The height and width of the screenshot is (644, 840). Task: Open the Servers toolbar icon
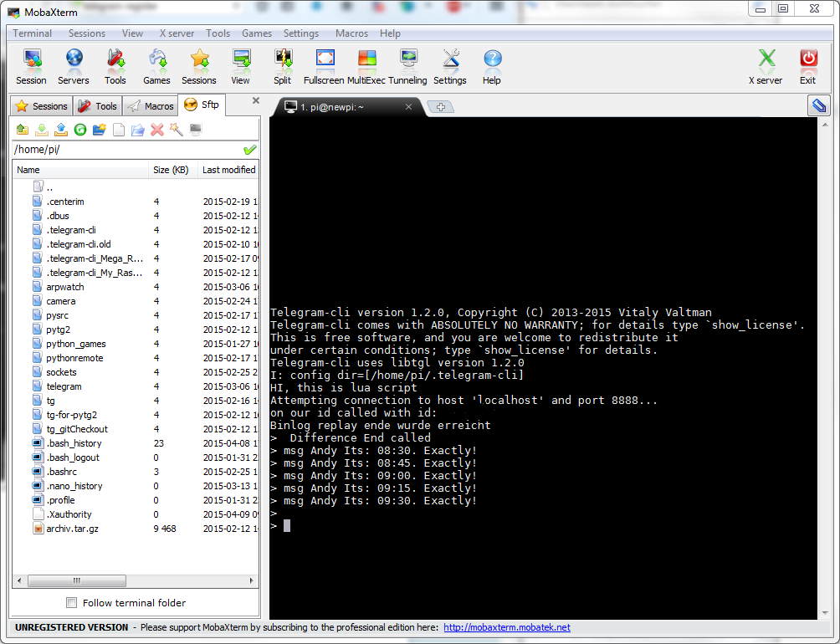[74, 66]
